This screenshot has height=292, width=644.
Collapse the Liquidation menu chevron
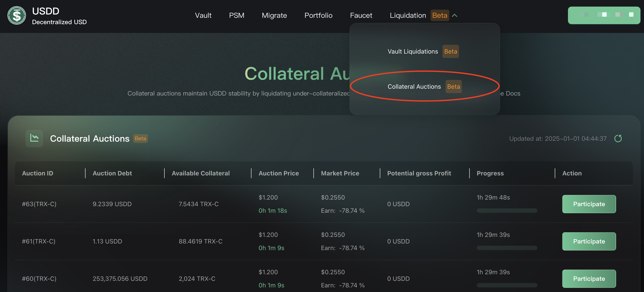[x=455, y=16]
